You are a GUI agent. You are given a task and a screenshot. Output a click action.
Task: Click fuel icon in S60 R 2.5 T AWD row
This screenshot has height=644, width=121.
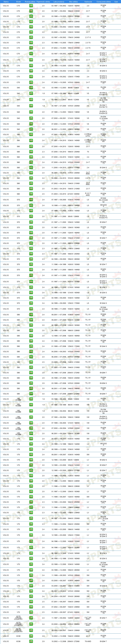pyautogui.click(x=31, y=194)
